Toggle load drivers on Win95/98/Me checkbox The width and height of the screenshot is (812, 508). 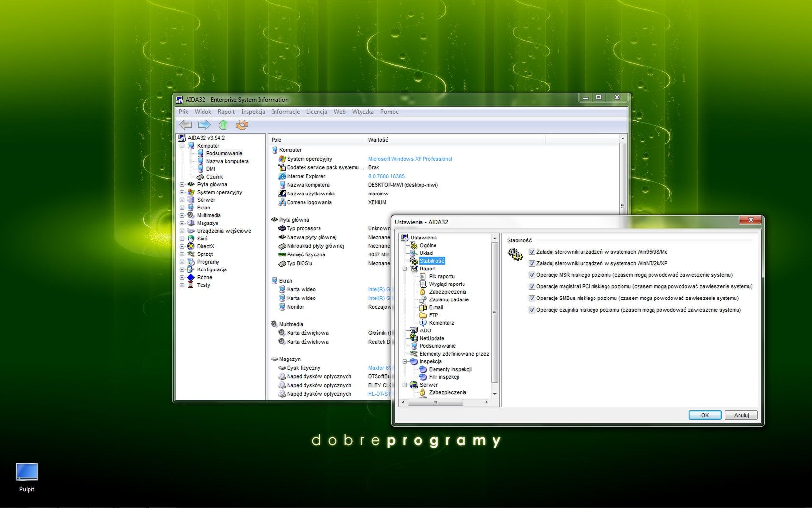point(532,252)
